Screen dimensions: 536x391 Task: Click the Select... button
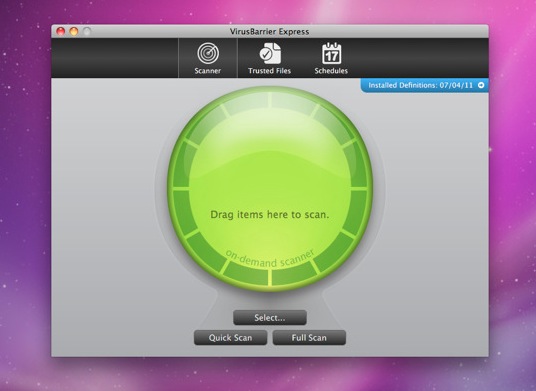click(x=270, y=318)
